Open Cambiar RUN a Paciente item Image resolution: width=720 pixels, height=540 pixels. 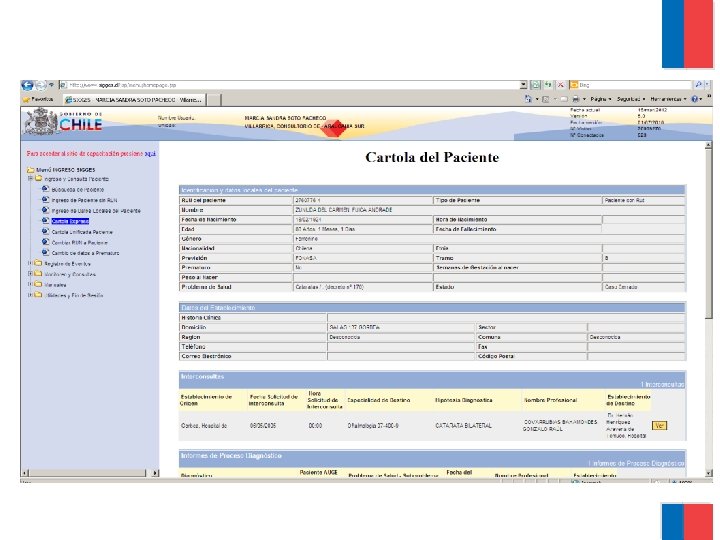pos(79,242)
